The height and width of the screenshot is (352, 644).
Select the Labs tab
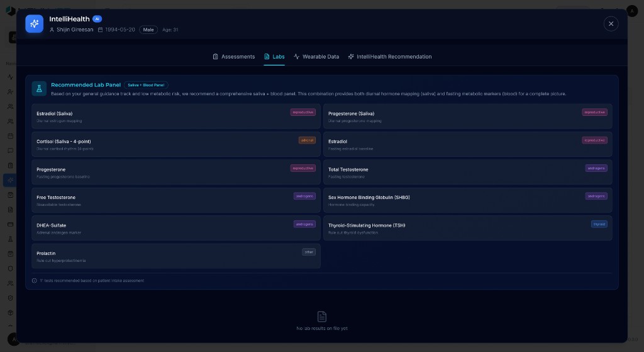tap(274, 57)
